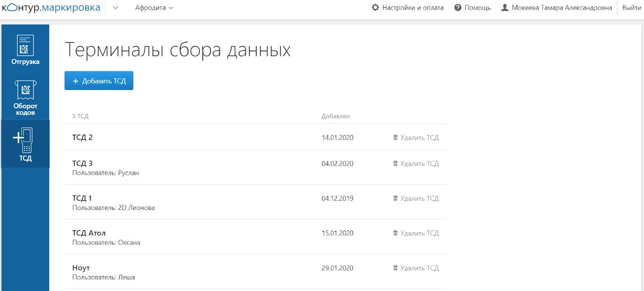
Task: Open the product switcher chevron next to logo
Action: tap(116, 8)
